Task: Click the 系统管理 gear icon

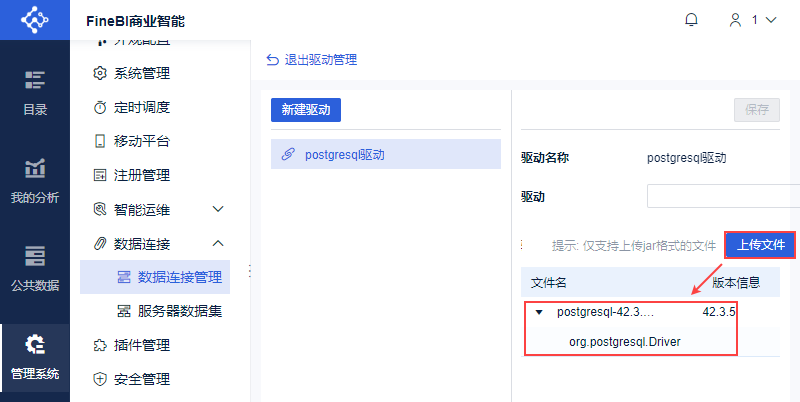Action: (x=100, y=73)
